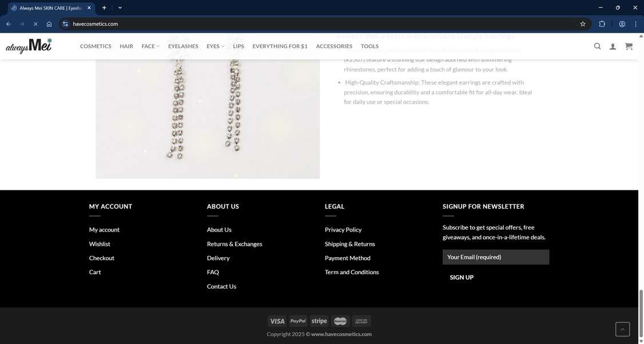This screenshot has width=644, height=344.
Task: Open the Chrome profile icon
Action: click(x=622, y=24)
